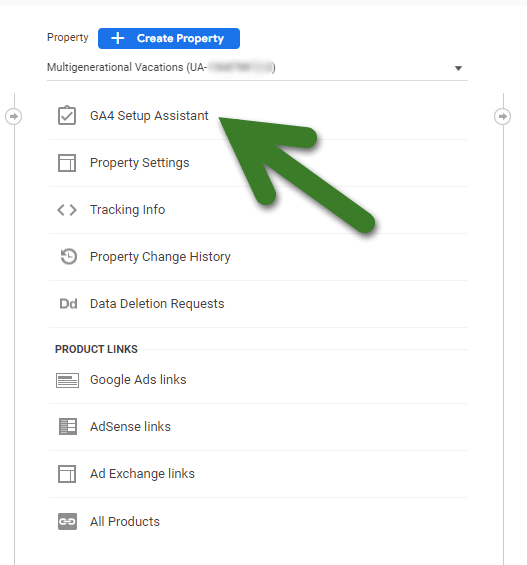Click the Data Deletion Requests Dd icon
Image resolution: width=527 pixels, height=565 pixels.
point(68,304)
